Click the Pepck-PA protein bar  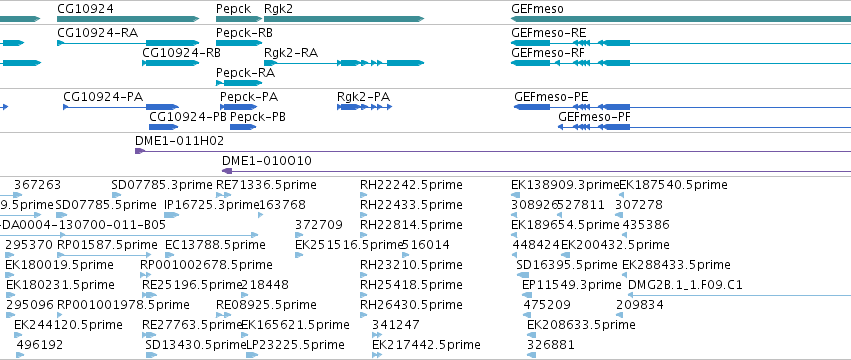238,107
